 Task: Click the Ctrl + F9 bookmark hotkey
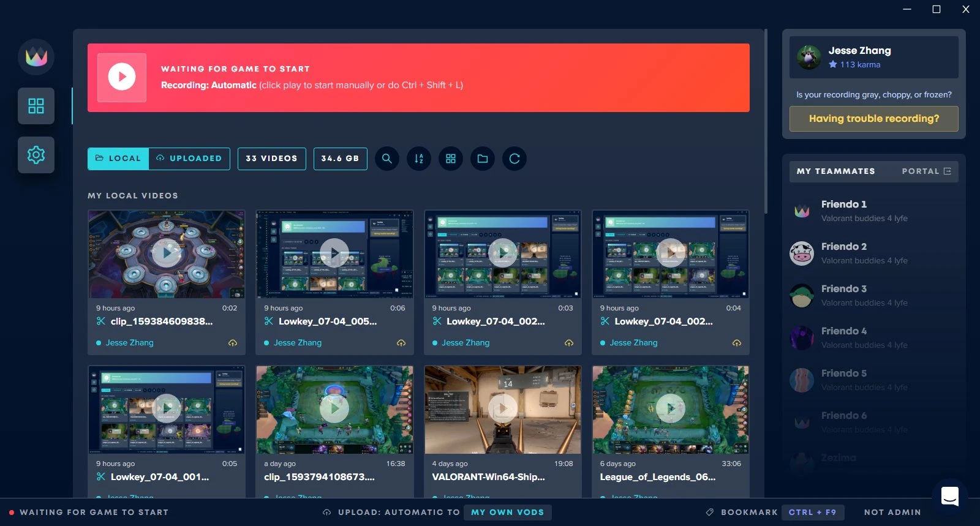click(812, 513)
